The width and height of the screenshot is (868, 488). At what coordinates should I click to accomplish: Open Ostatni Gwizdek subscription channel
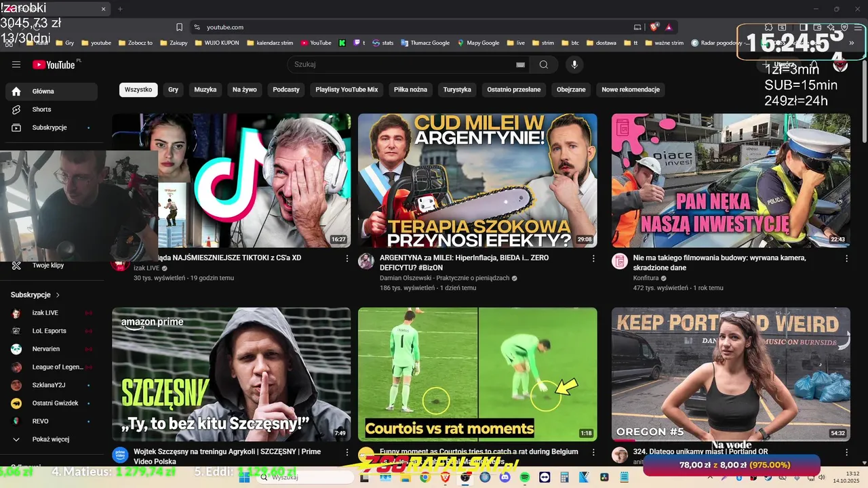pyautogui.click(x=52, y=403)
